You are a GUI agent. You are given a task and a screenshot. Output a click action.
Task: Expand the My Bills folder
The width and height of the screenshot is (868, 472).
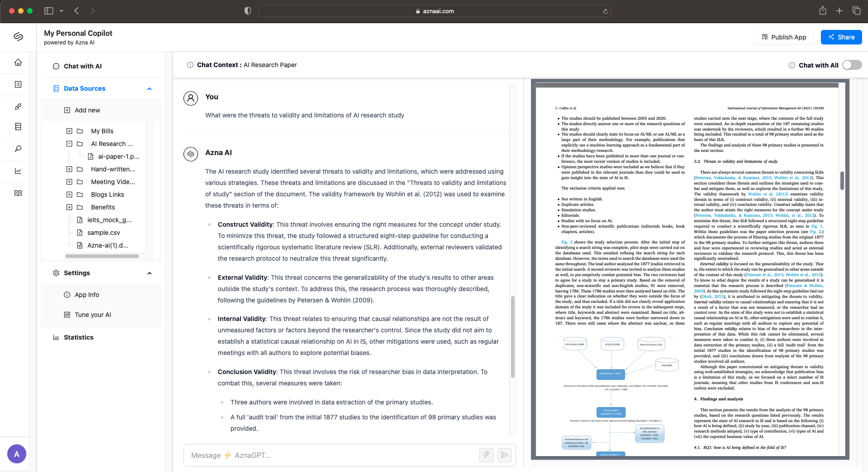69,131
